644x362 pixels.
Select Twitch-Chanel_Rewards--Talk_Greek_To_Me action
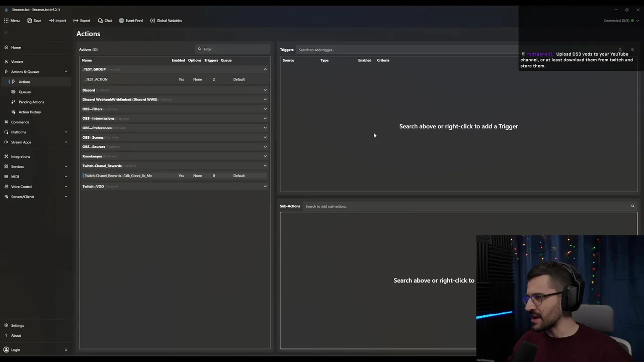[x=174, y=176]
